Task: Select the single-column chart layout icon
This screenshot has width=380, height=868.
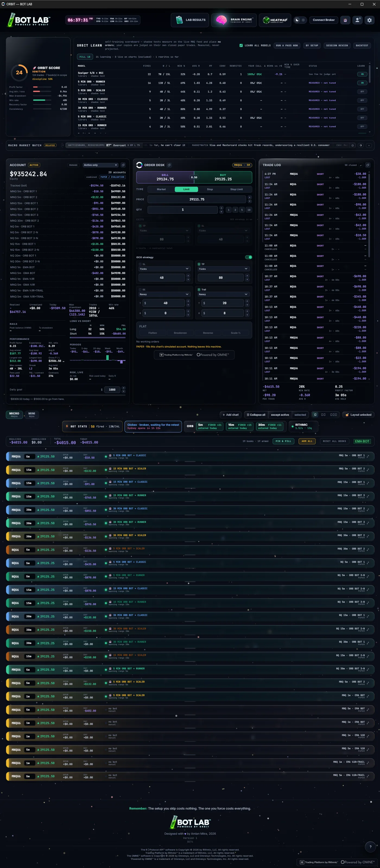Action: [x=315, y=415]
